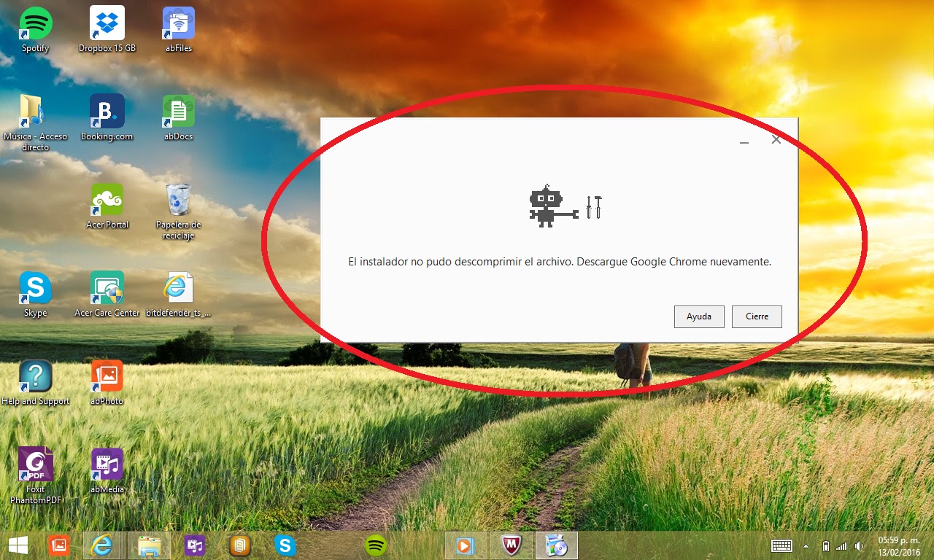The width and height of the screenshot is (934, 560).
Task: Select the bitdefender_ts file icon
Action: (x=179, y=295)
